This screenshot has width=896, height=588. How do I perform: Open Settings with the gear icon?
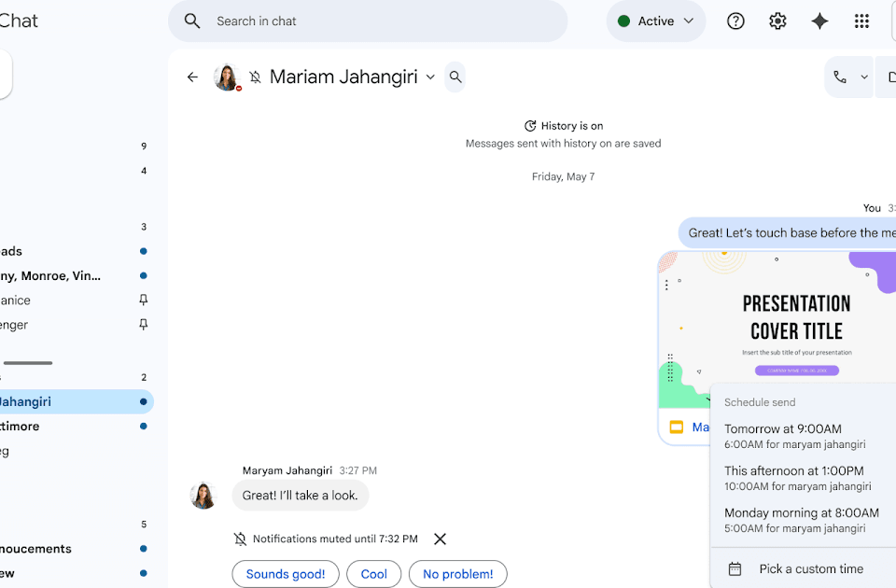(777, 21)
